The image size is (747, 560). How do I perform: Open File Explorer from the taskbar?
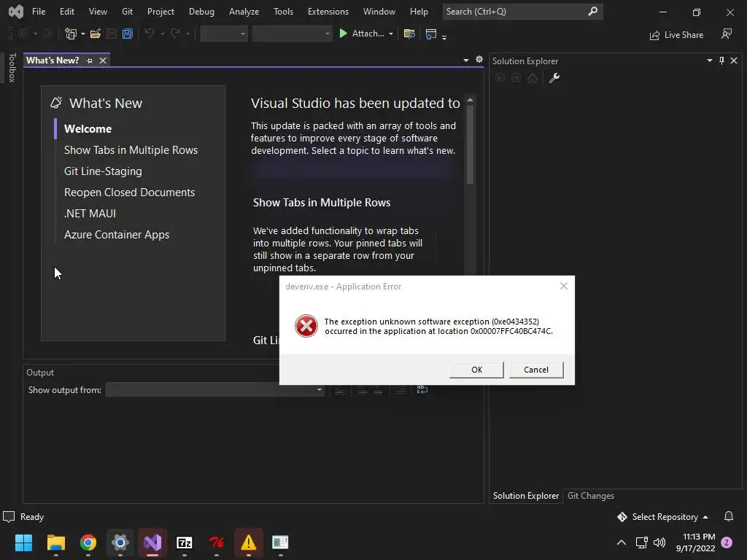56,542
